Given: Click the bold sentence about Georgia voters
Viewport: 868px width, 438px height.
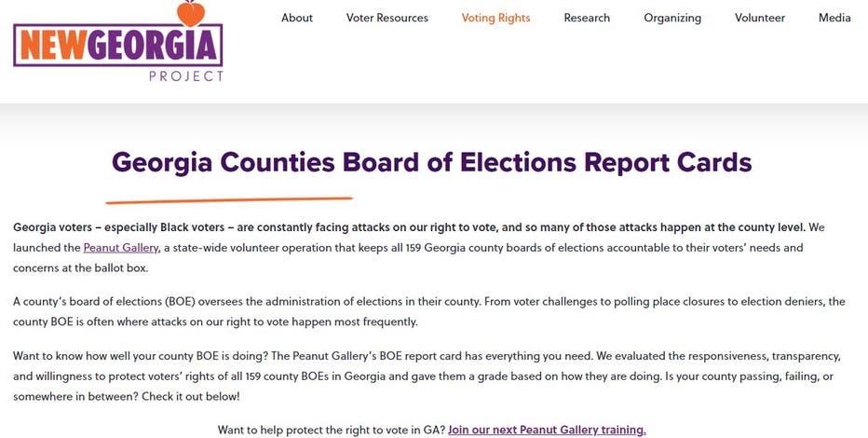Looking at the screenshot, I should point(410,227).
